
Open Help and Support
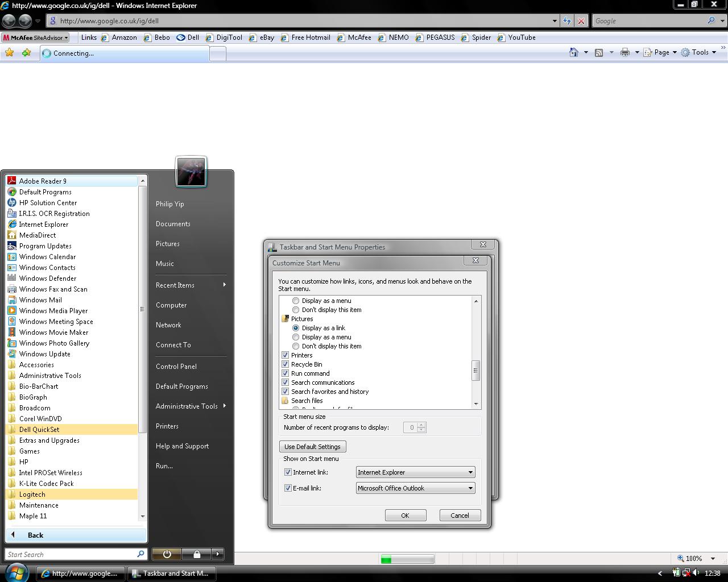(182, 446)
